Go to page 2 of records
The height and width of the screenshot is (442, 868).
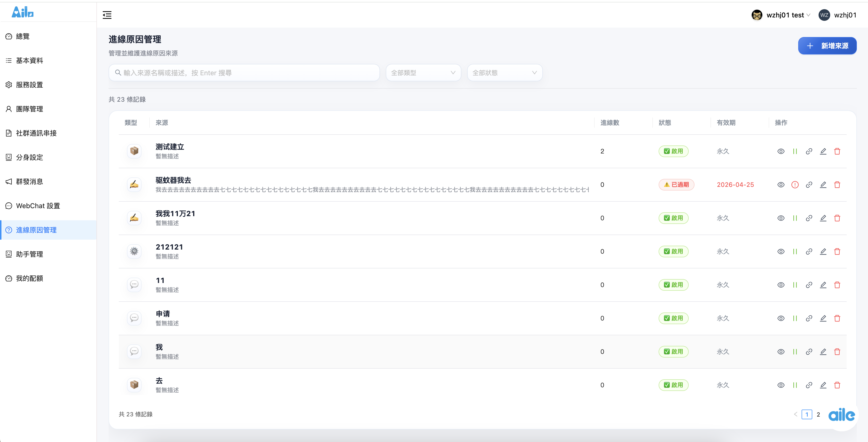pyautogui.click(x=818, y=414)
